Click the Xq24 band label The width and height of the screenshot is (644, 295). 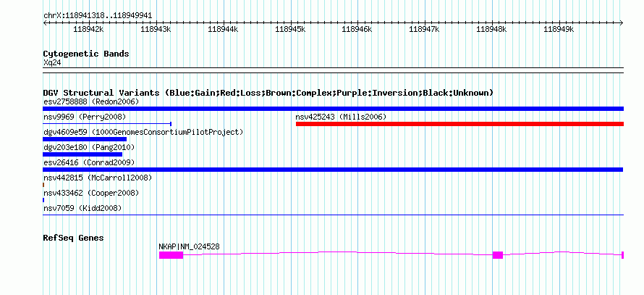52,63
